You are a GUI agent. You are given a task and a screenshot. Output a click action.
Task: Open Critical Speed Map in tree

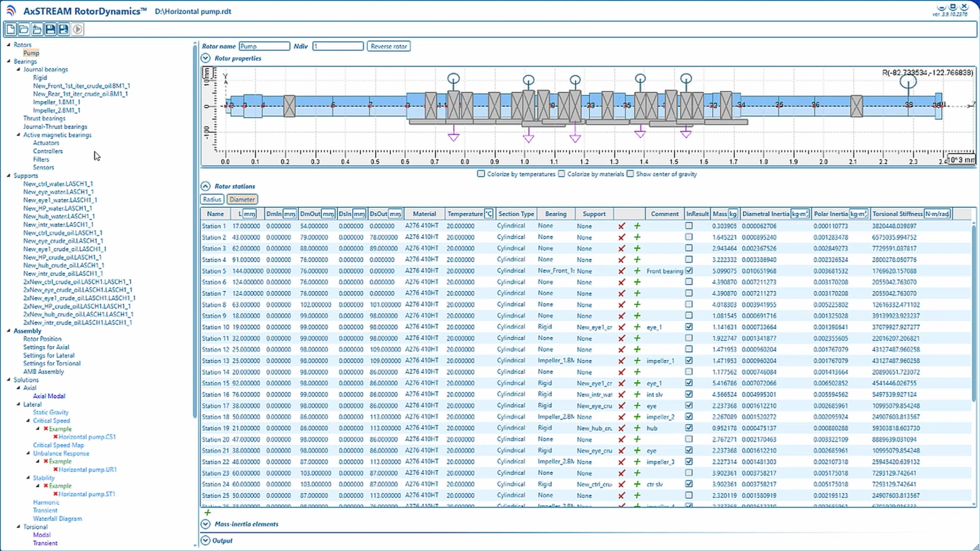point(58,445)
